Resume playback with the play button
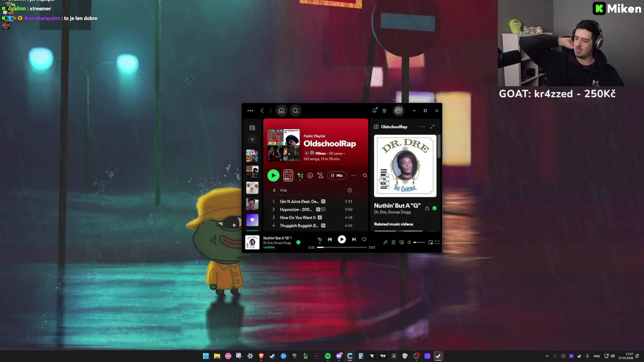The image size is (644, 362). point(342,240)
